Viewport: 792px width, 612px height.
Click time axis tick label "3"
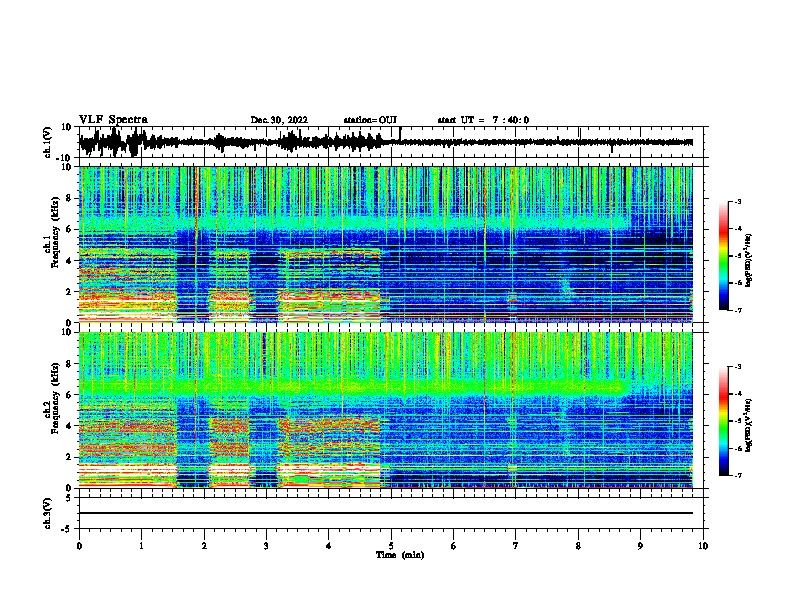[266, 546]
